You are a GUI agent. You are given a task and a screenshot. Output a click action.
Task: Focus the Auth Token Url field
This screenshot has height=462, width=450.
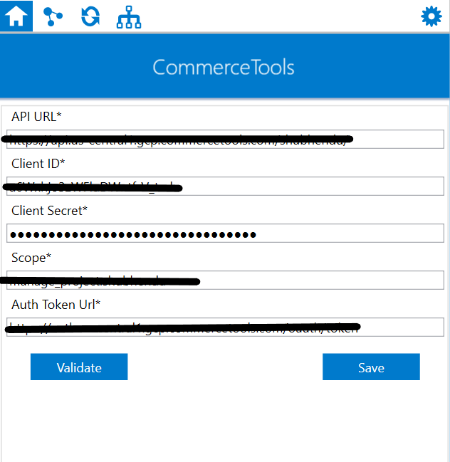coord(225,327)
